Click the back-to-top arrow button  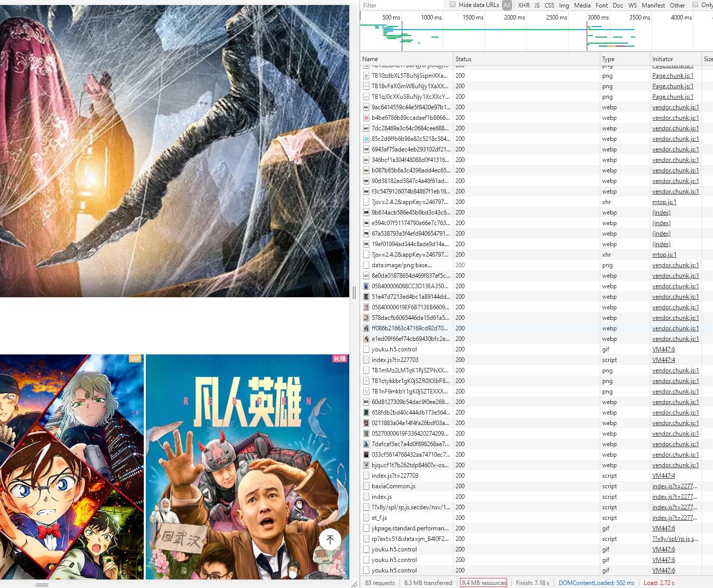[330, 539]
